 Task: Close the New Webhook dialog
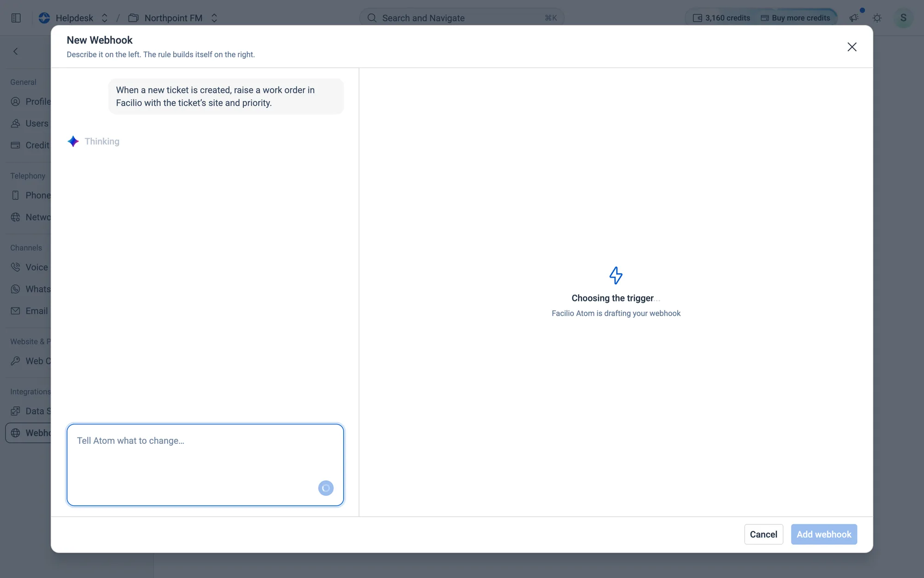851,47
